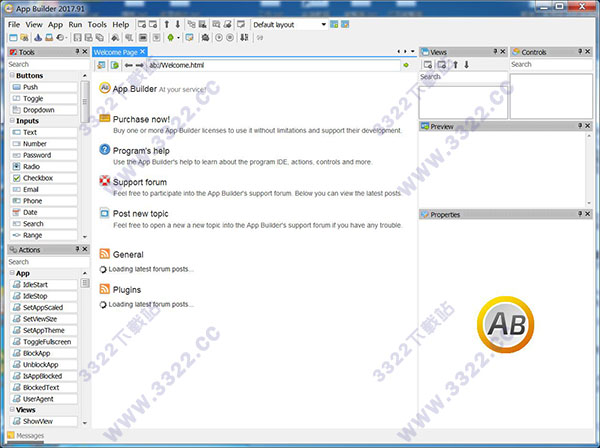
Task: Choose the ToggleFullscreen action
Action: 43,342
